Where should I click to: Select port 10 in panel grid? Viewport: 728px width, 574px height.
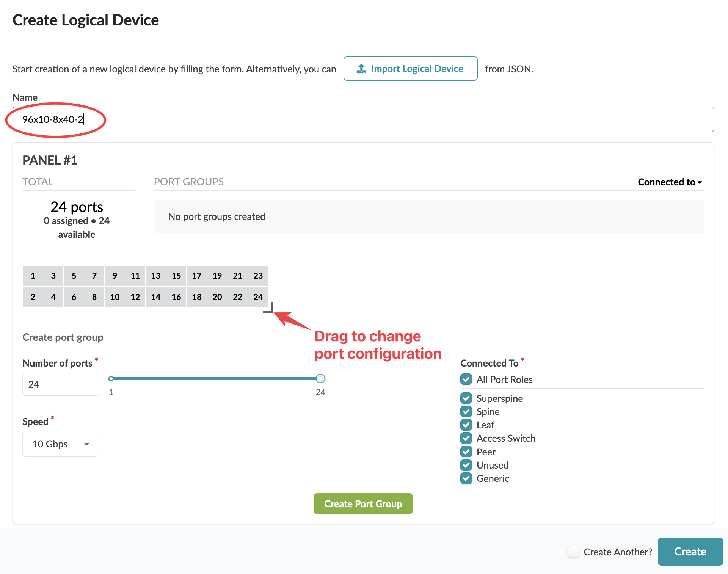pos(115,297)
